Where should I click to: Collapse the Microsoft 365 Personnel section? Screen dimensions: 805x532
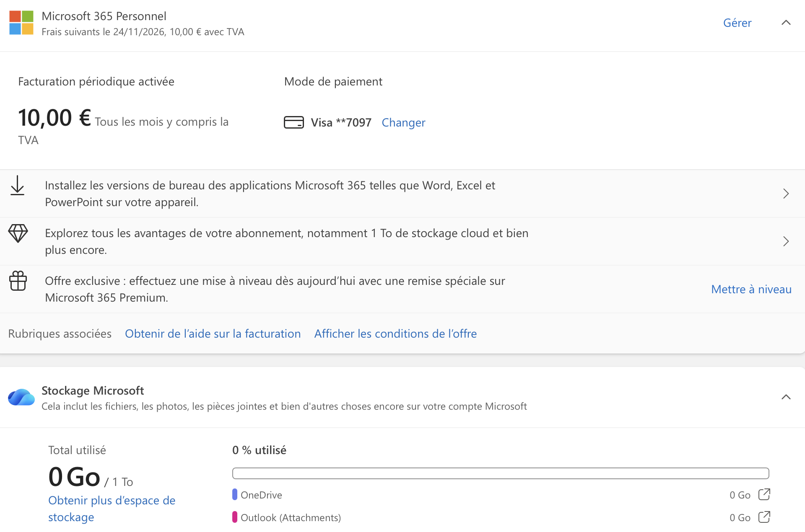pyautogui.click(x=786, y=23)
